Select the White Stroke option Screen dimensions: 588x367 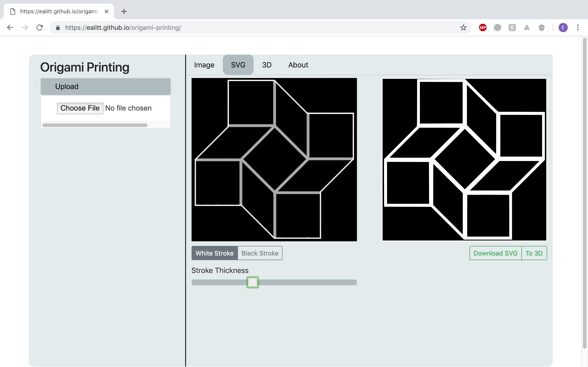(214, 253)
